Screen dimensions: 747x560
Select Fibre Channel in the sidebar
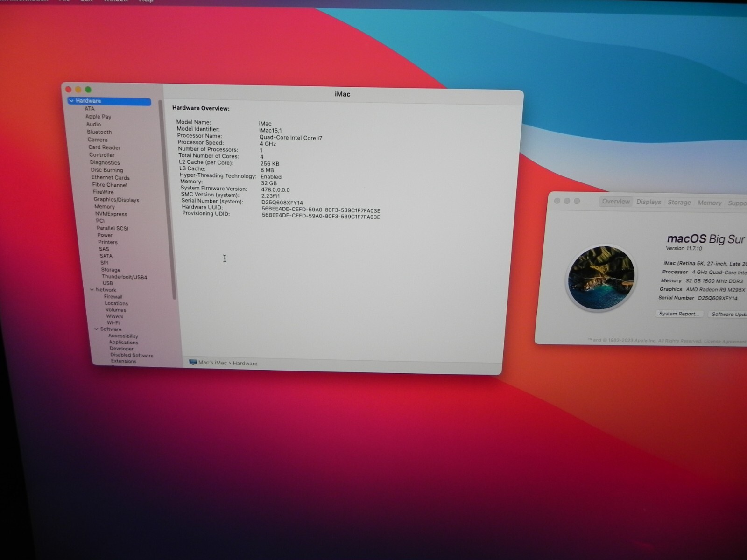(x=110, y=185)
